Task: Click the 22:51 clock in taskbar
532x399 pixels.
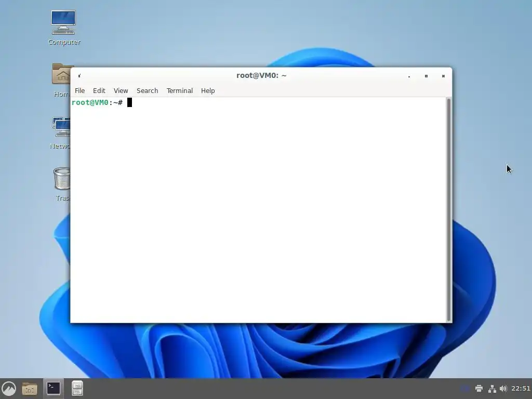Action: click(521, 389)
